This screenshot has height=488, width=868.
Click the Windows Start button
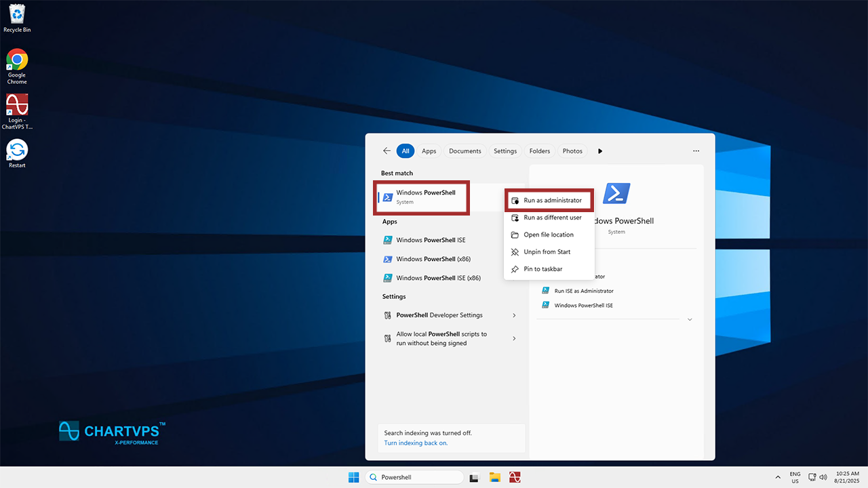pos(353,477)
